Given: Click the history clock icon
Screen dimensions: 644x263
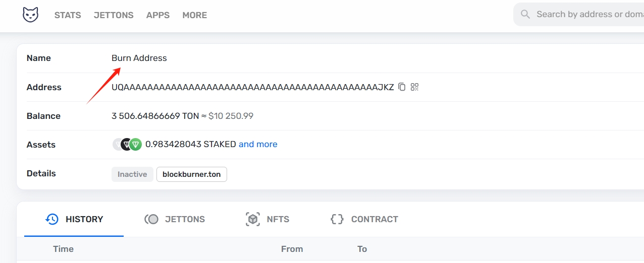Looking at the screenshot, I should click(x=52, y=219).
